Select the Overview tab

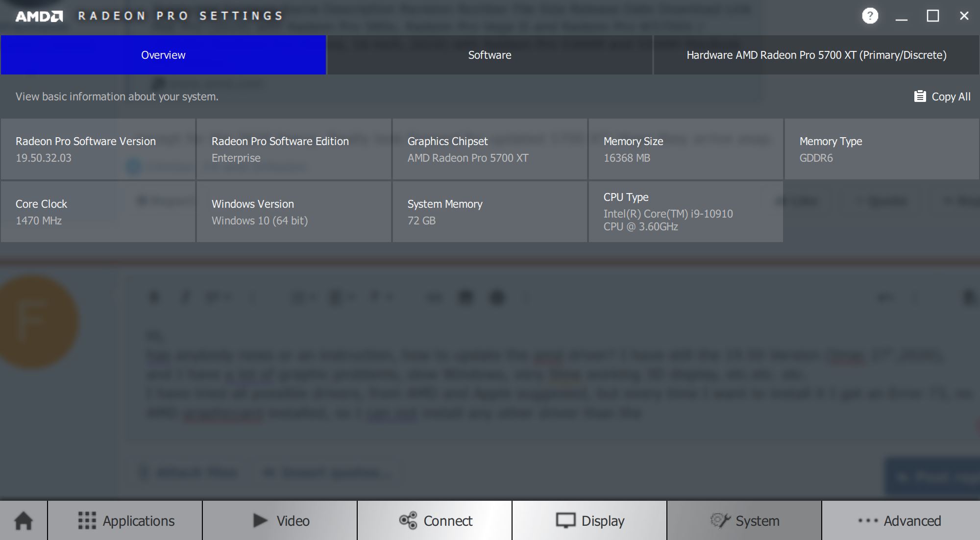click(x=163, y=55)
